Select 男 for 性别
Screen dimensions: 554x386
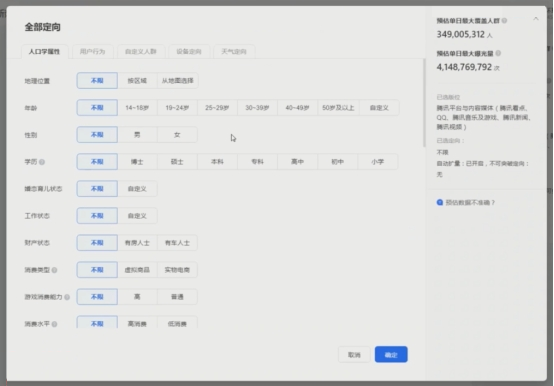click(x=137, y=135)
